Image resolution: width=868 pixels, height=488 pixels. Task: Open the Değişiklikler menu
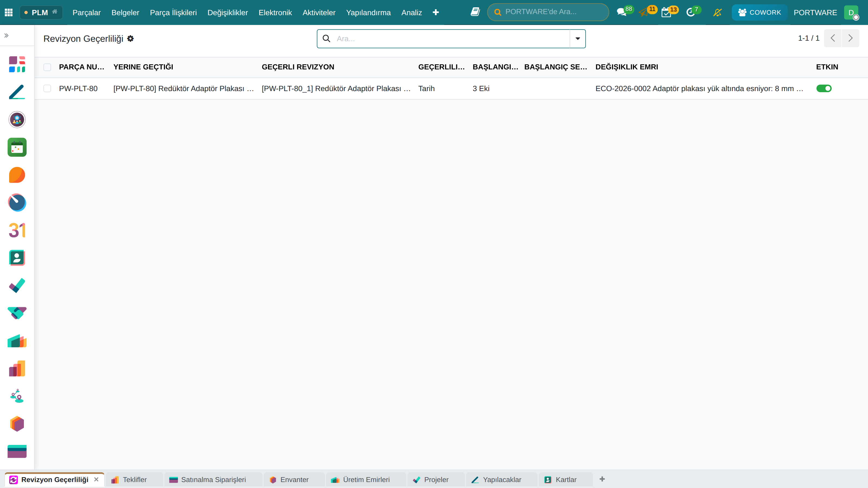(x=228, y=12)
